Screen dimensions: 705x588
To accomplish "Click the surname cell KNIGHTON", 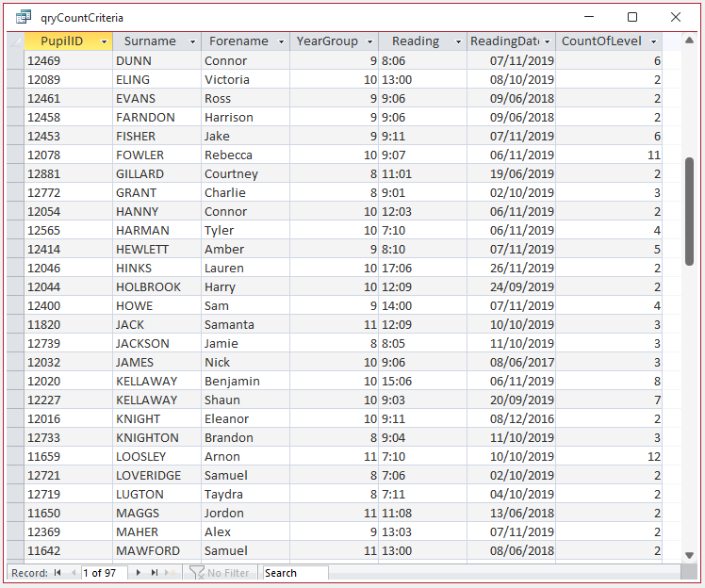I will pyautogui.click(x=156, y=438).
